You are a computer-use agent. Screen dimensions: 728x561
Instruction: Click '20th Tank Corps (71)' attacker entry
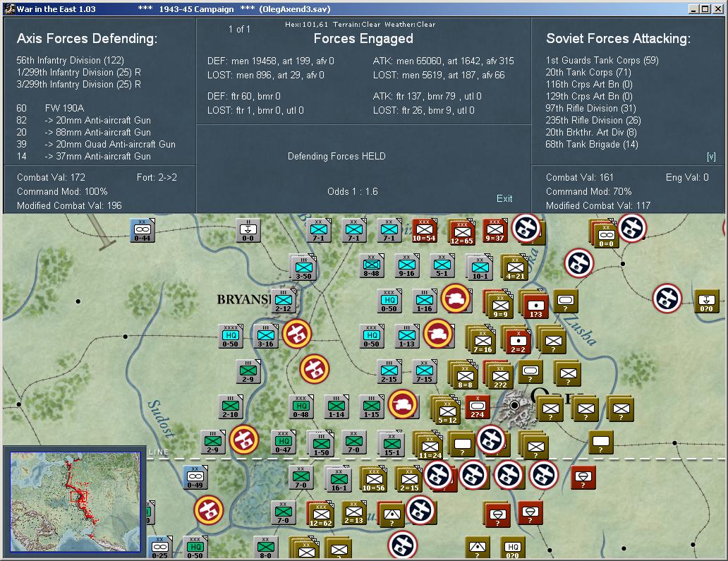[x=588, y=73]
